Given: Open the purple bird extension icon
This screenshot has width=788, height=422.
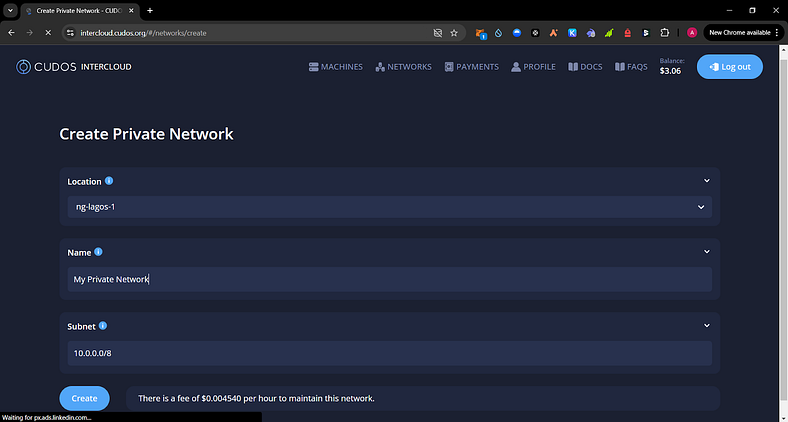Looking at the screenshot, I should point(590,33).
